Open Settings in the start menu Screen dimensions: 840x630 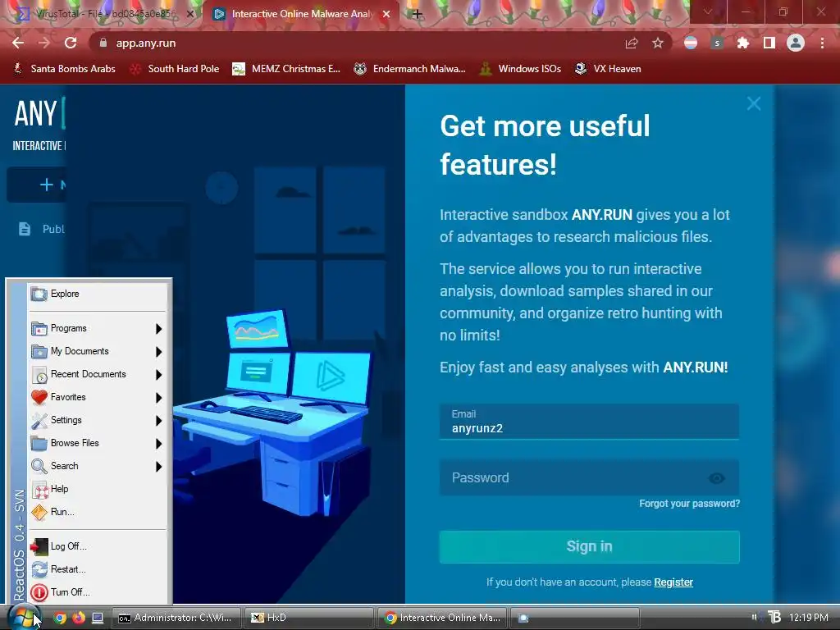click(x=97, y=421)
